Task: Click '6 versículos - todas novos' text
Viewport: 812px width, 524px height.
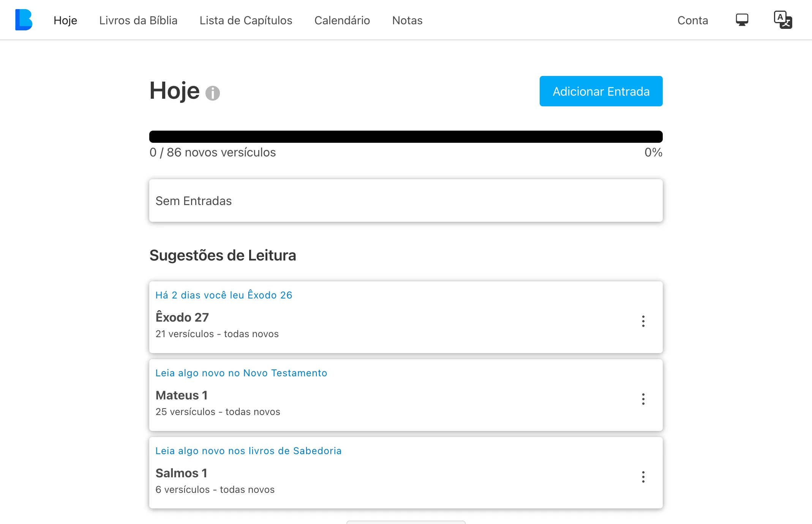Action: coord(215,489)
